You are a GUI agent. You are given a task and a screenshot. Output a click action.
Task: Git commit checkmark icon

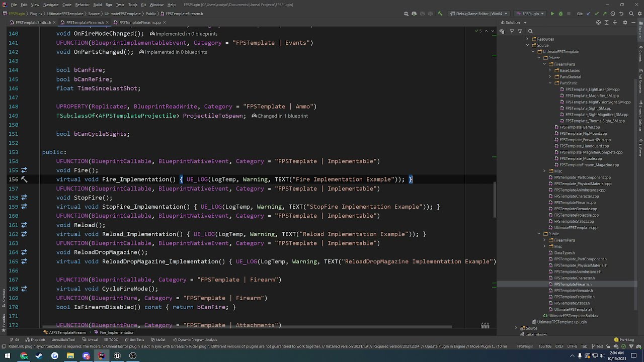point(597,14)
